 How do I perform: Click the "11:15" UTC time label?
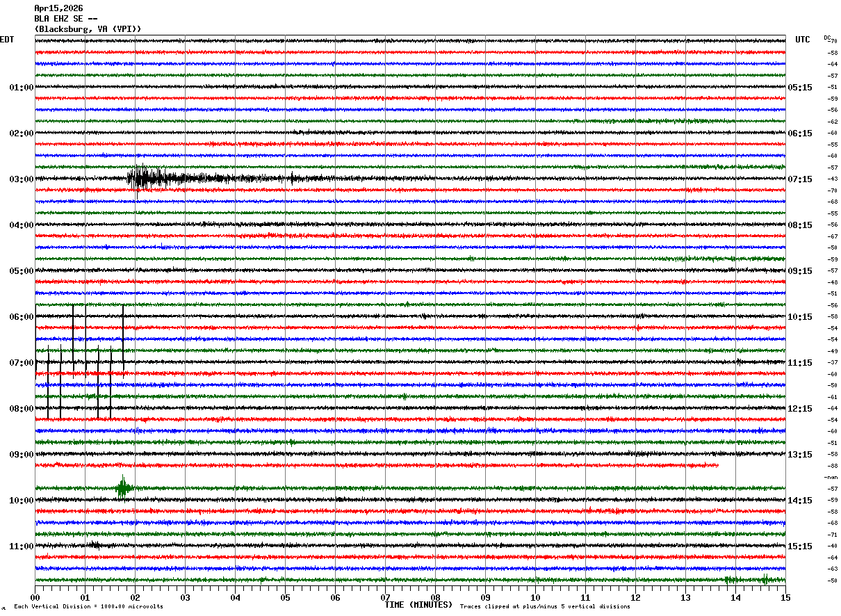click(800, 363)
